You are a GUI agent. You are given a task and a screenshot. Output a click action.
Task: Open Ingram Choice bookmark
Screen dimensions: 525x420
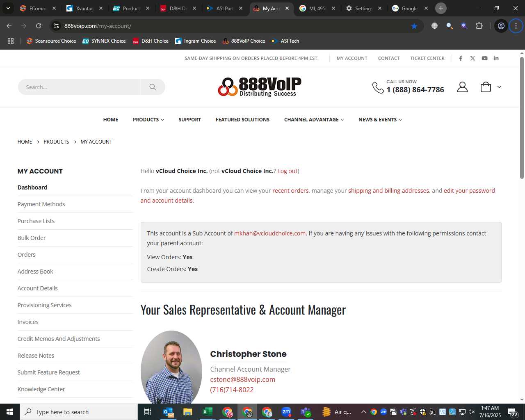click(195, 41)
